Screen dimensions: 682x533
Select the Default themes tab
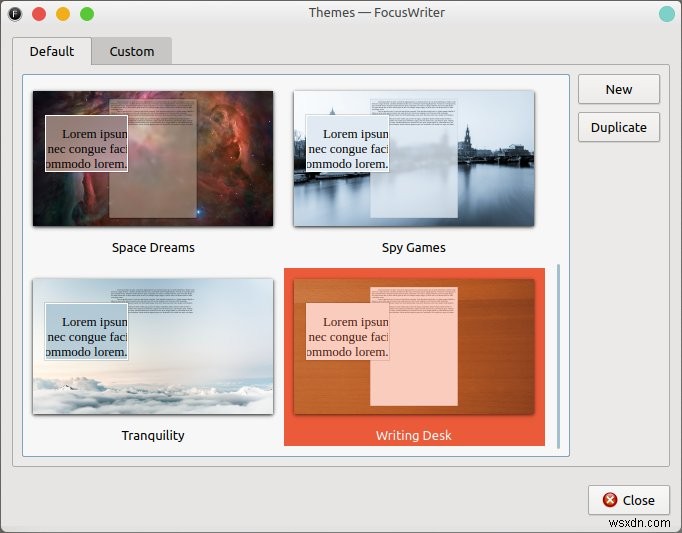[52, 51]
